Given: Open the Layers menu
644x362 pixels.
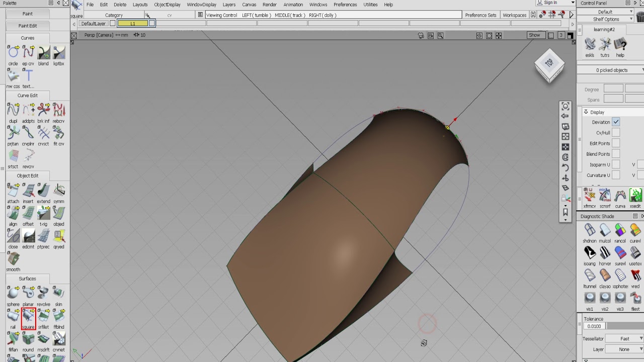Looking at the screenshot, I should (229, 5).
